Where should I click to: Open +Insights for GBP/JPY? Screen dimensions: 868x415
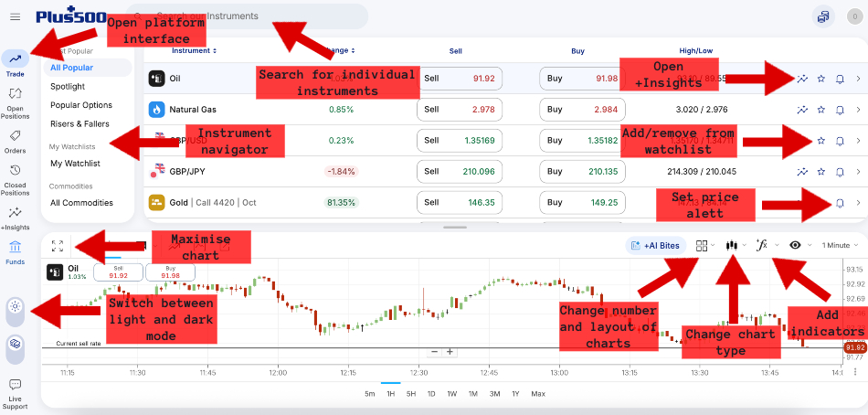point(802,172)
